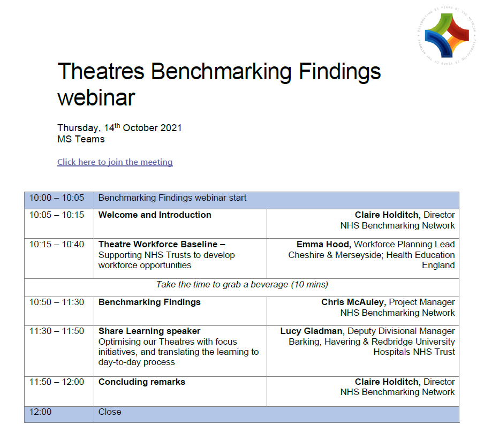
Task: Click 'Hospitals NHS Trust' speaker organisation line
Action: click(x=414, y=352)
